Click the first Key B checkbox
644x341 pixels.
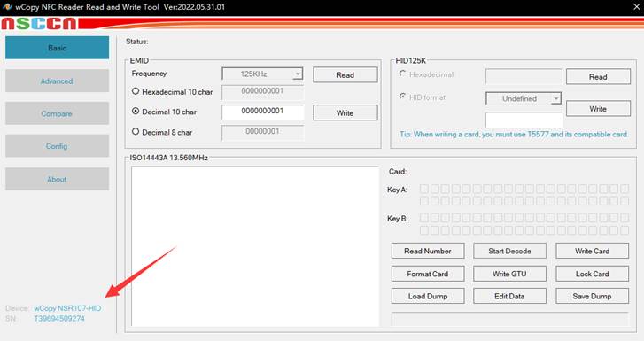[424, 217]
